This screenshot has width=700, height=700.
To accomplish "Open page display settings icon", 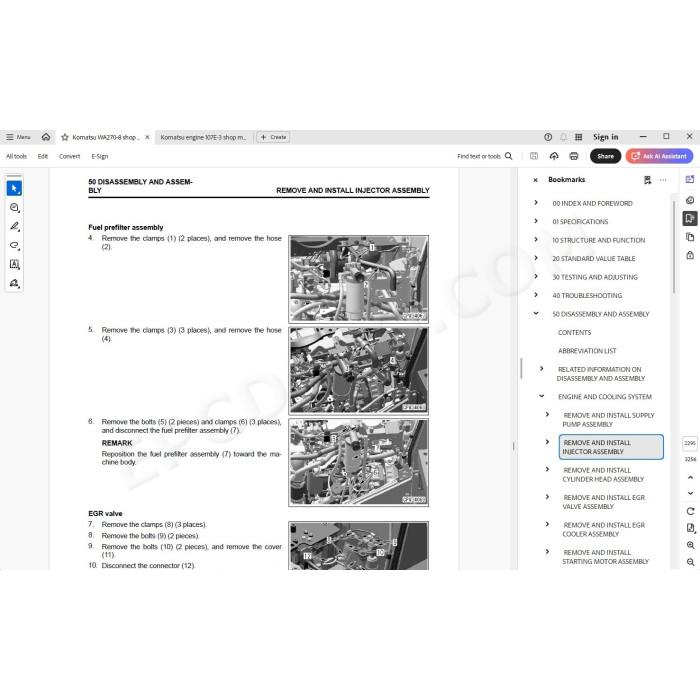I will [690, 528].
